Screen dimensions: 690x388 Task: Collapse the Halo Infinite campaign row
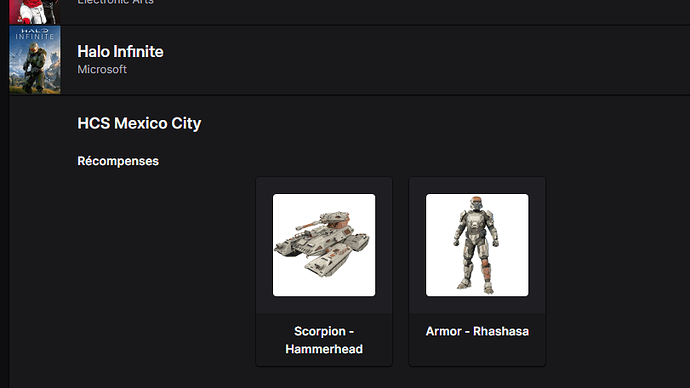[x=349, y=60]
